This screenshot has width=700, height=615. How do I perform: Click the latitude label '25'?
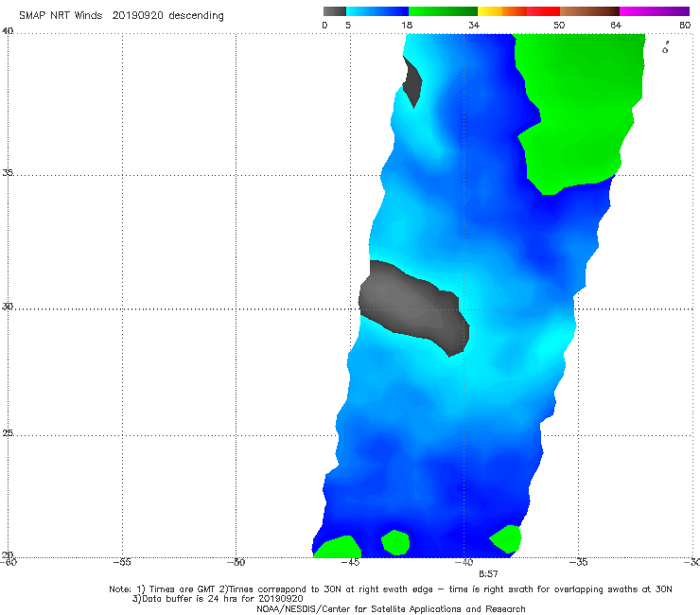coord(8,433)
